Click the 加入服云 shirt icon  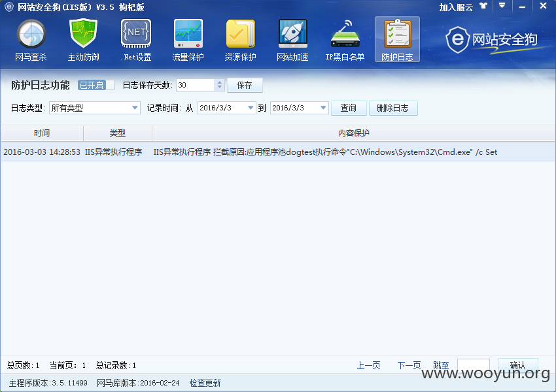pyautogui.click(x=483, y=6)
